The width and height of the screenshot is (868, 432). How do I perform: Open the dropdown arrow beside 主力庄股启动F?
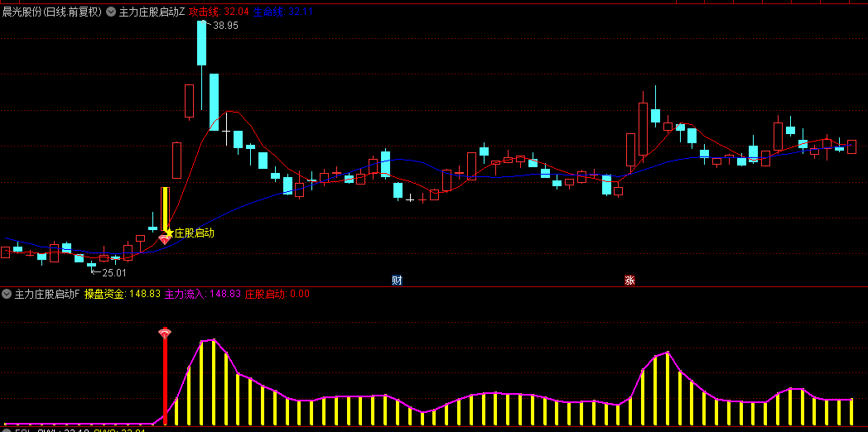click(x=7, y=294)
